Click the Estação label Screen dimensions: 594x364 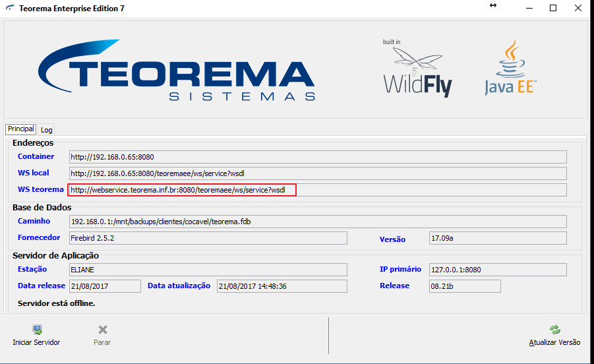click(32, 269)
